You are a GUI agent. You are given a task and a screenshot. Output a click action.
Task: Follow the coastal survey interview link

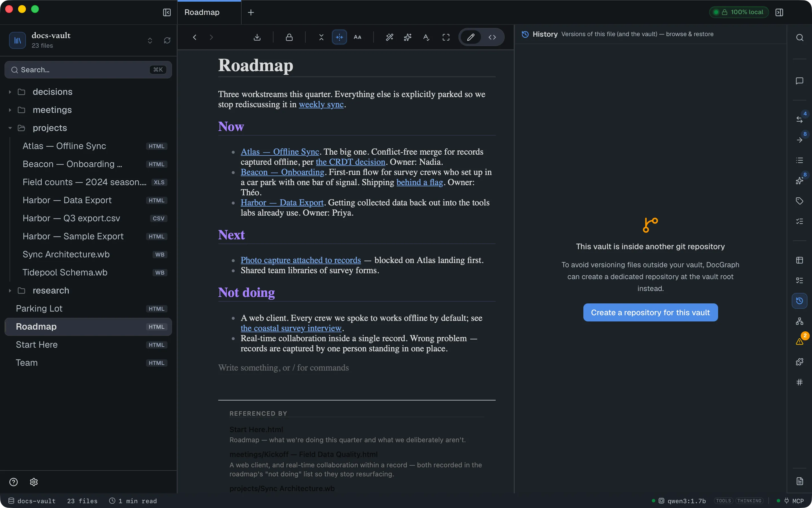coord(291,328)
